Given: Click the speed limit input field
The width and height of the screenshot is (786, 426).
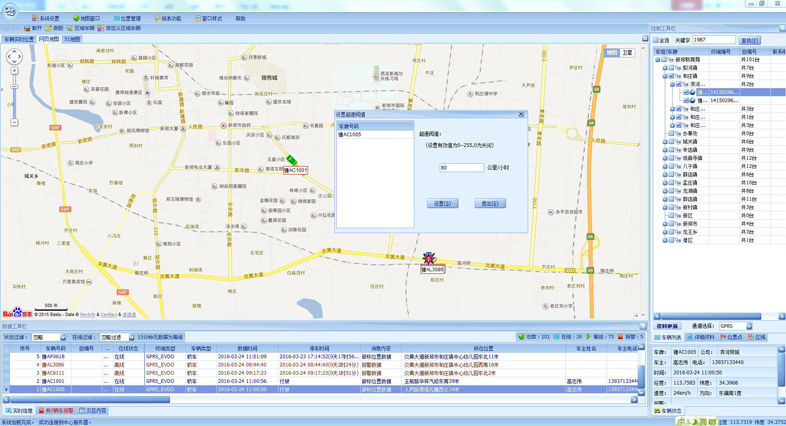Looking at the screenshot, I should (461, 168).
